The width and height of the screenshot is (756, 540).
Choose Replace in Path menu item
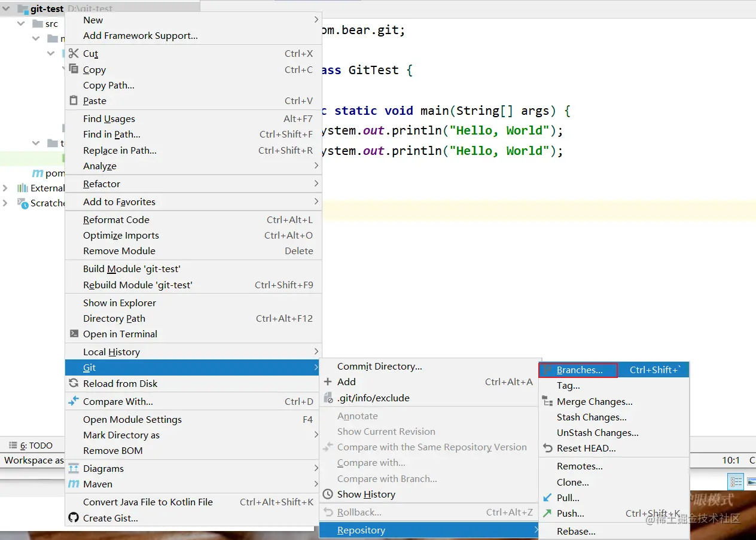point(193,150)
